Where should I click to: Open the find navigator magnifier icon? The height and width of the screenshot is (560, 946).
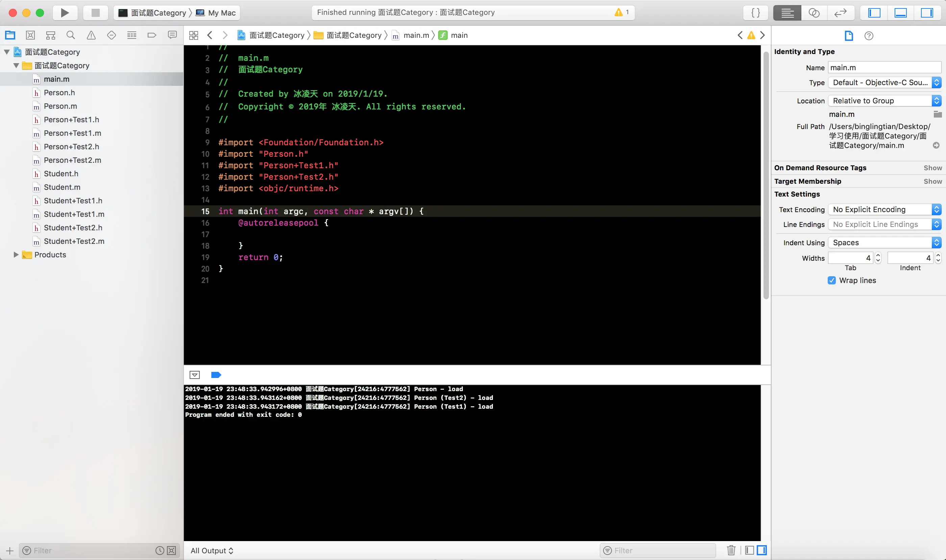(x=71, y=35)
